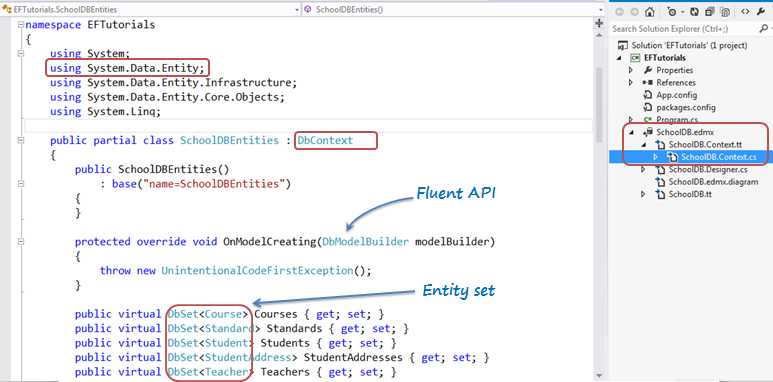This screenshot has width=773, height=382.
Task: Click the View Code angle-brackets icon
Action: 745,12
